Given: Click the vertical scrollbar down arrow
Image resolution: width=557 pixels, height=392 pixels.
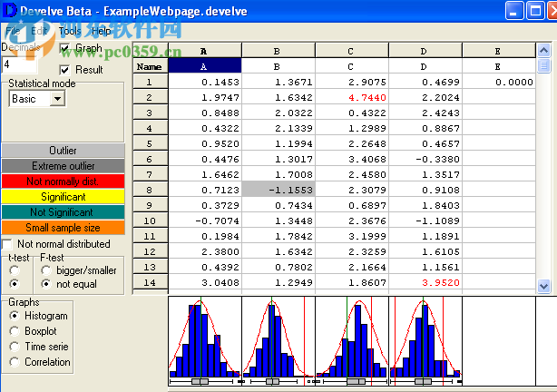Looking at the screenshot, I should pyautogui.click(x=543, y=286).
